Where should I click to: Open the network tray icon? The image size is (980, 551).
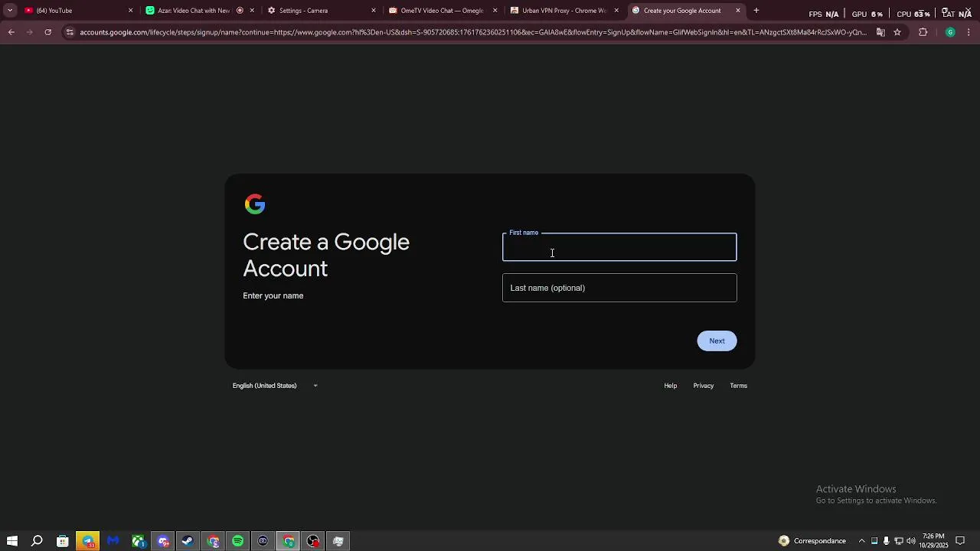(899, 541)
